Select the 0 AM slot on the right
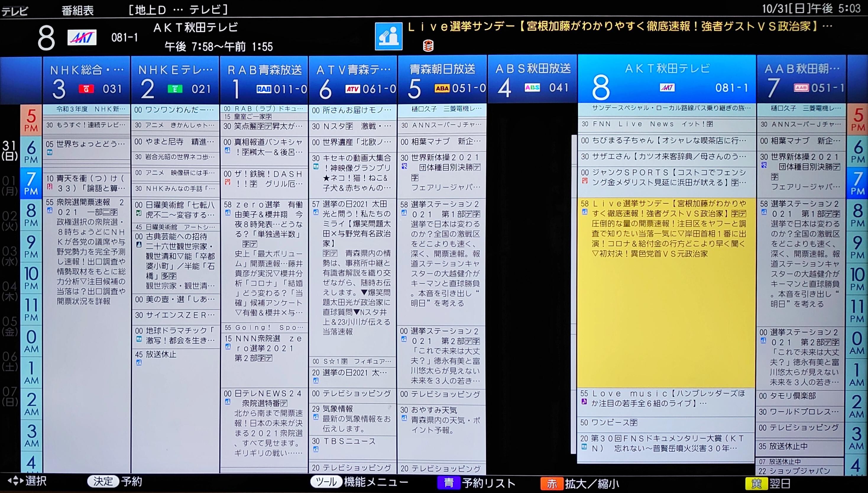Image resolution: width=868 pixels, height=493 pixels. [856, 343]
